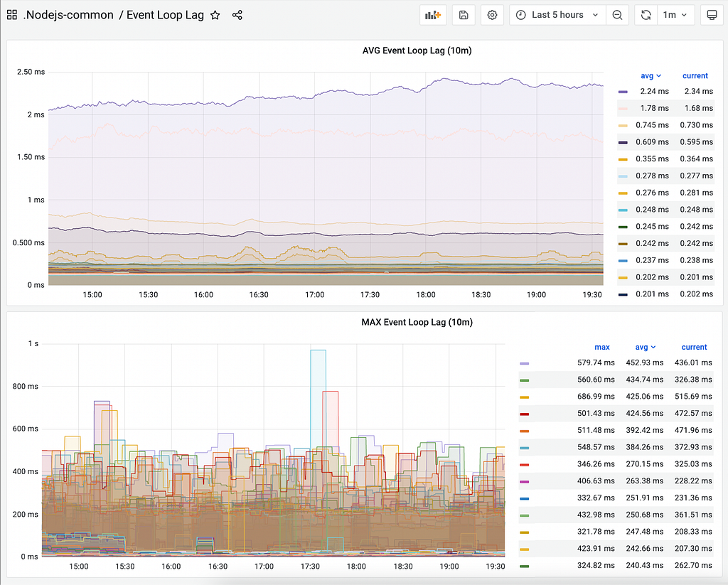Toggle the 0.609 ms avg legend series
Viewport: 728px width, 585px height.
(x=665, y=142)
